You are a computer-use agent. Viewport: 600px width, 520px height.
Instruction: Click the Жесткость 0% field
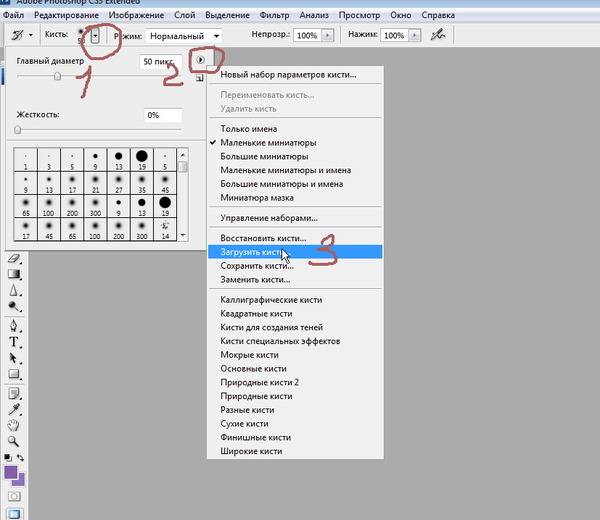pos(163,115)
